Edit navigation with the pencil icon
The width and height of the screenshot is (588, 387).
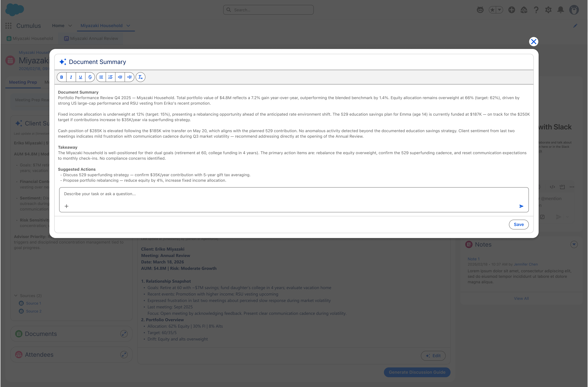tap(575, 26)
